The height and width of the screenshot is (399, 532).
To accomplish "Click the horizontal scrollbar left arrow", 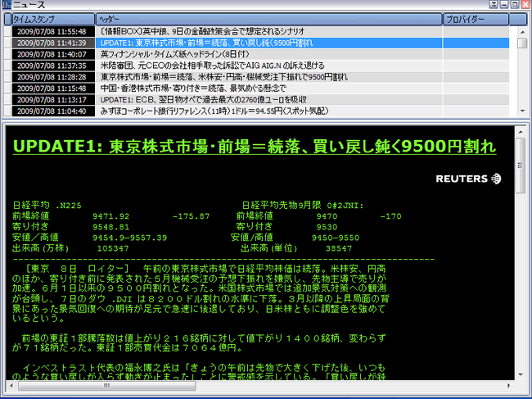I will (x=11, y=386).
